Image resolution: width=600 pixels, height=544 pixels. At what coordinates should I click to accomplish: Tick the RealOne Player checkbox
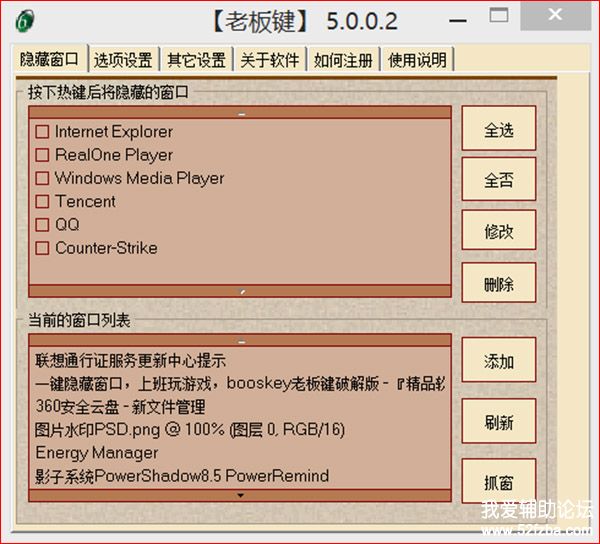[x=42, y=155]
